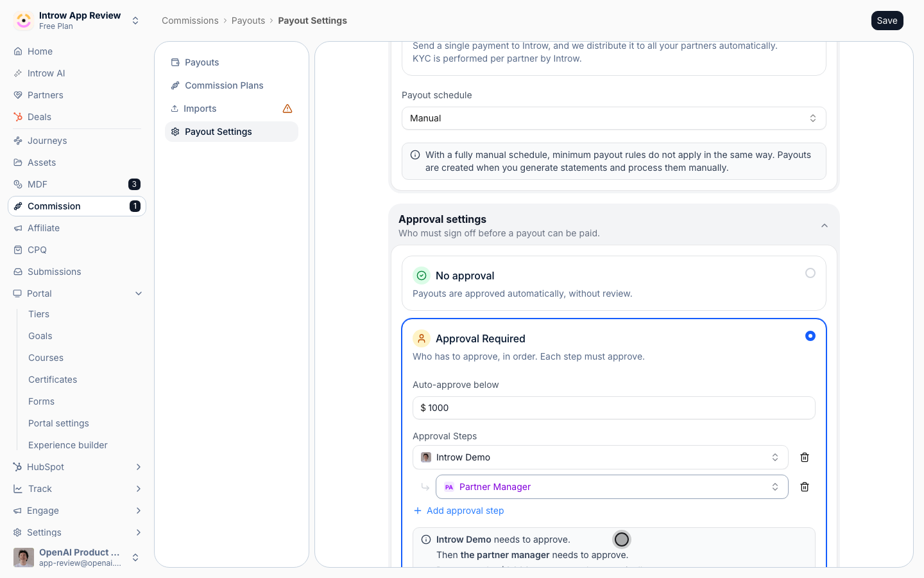Viewport: 924px width, 578px height.
Task: Expand the HubSpot sidebar group
Action: [139, 467]
